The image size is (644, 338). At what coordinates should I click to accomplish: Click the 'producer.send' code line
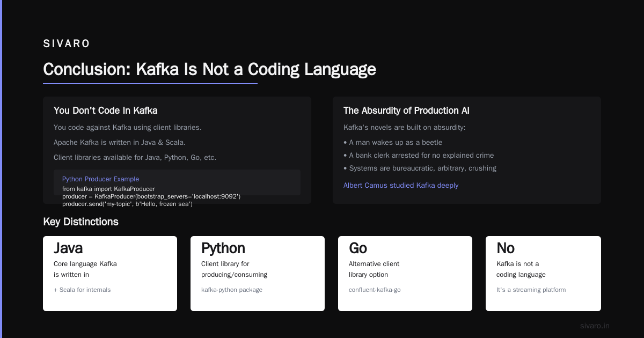127,204
